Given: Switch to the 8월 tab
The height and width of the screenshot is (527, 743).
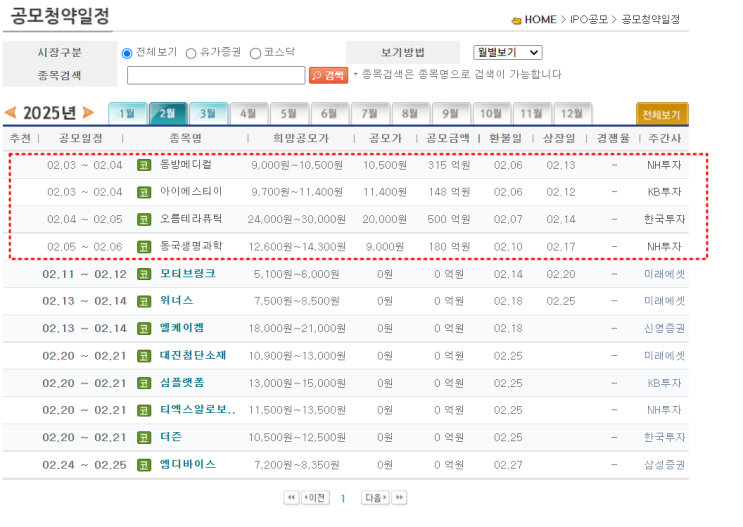Looking at the screenshot, I should (x=410, y=114).
